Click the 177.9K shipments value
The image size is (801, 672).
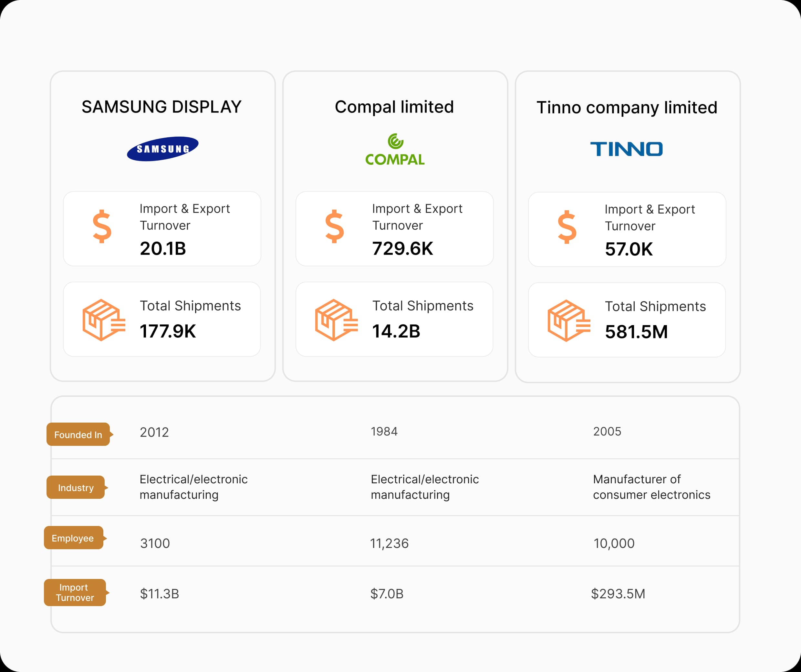point(168,331)
